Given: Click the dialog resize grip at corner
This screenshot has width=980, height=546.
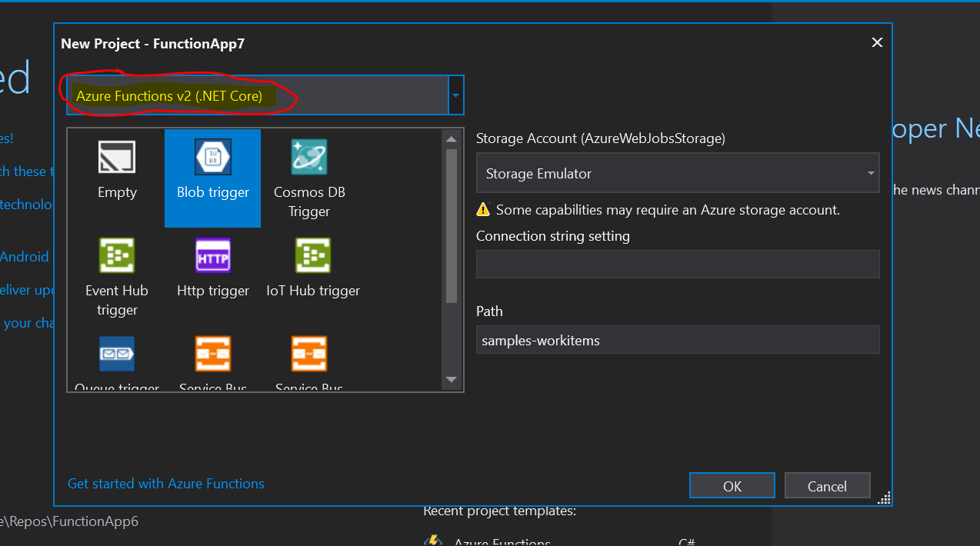Looking at the screenshot, I should coord(884,498).
